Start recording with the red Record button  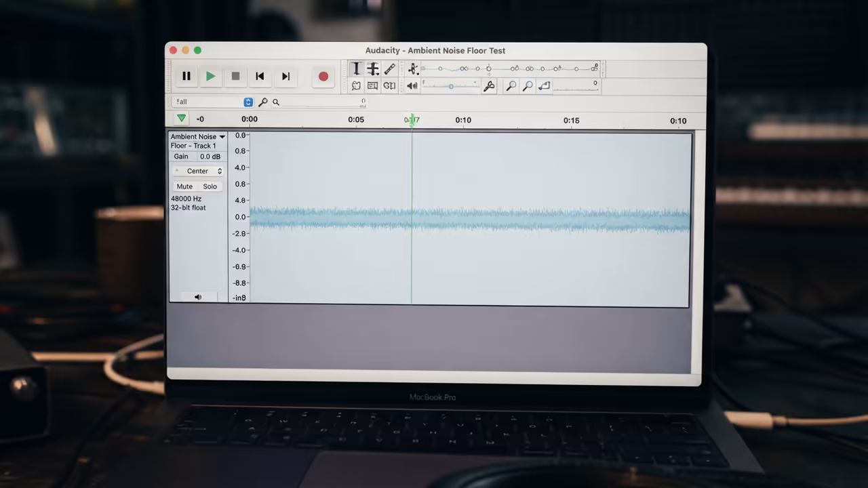[x=323, y=77]
